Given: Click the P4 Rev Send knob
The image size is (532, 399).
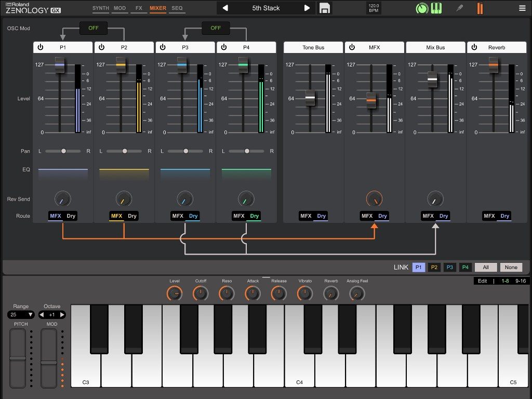Looking at the screenshot, I should pyautogui.click(x=246, y=199).
